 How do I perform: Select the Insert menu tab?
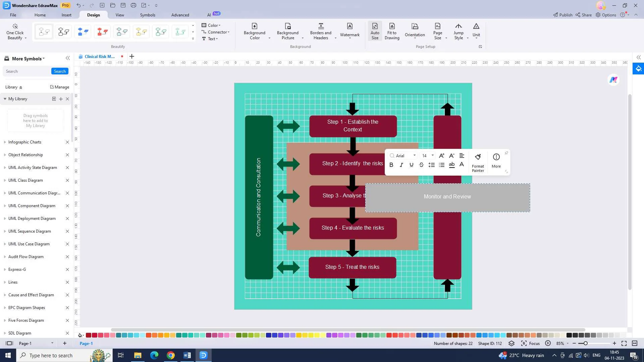click(x=66, y=15)
